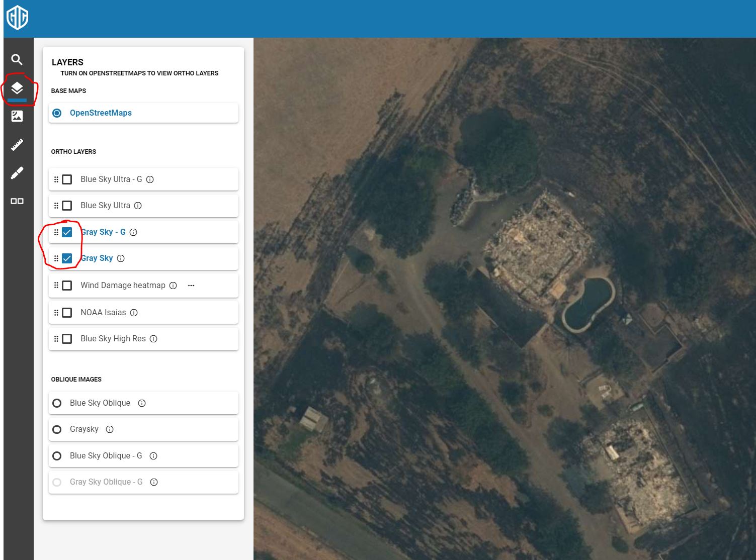Select the OpenStreetMaps base map radio

tap(57, 113)
